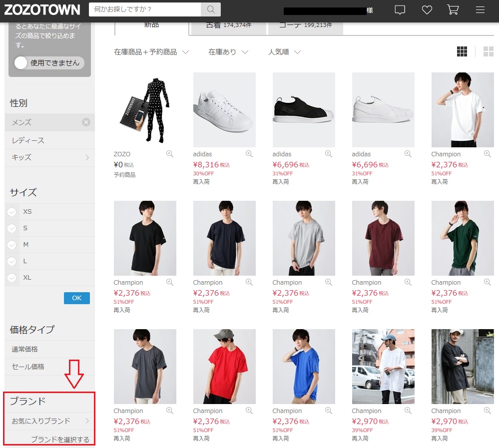Screen dimensions: 499x448
Task: Switch to large grid view icon
Action: tap(488, 51)
